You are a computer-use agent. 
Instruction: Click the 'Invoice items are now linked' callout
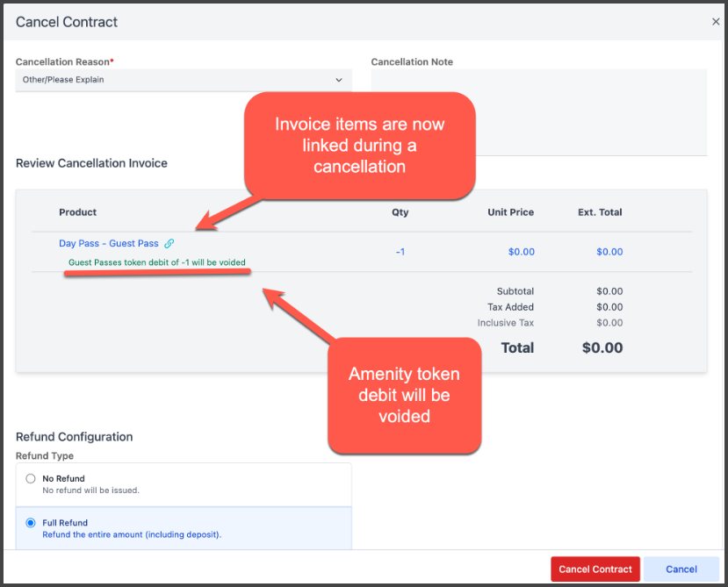[x=359, y=145]
